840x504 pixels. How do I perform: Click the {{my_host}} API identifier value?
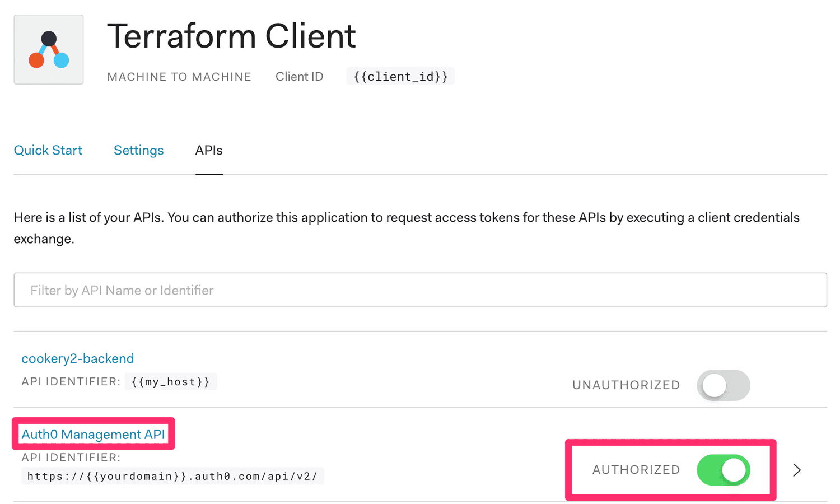[171, 382]
